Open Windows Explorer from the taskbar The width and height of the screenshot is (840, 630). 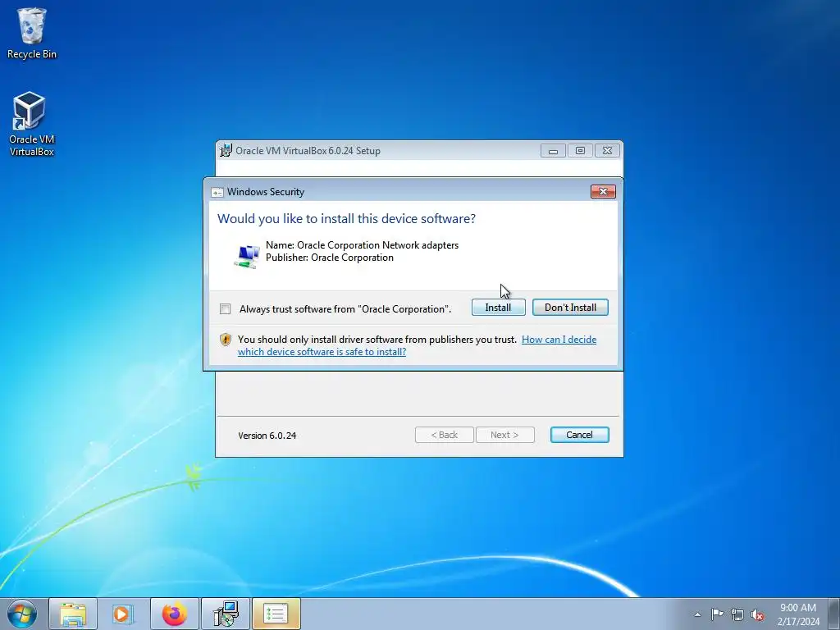[x=73, y=614]
